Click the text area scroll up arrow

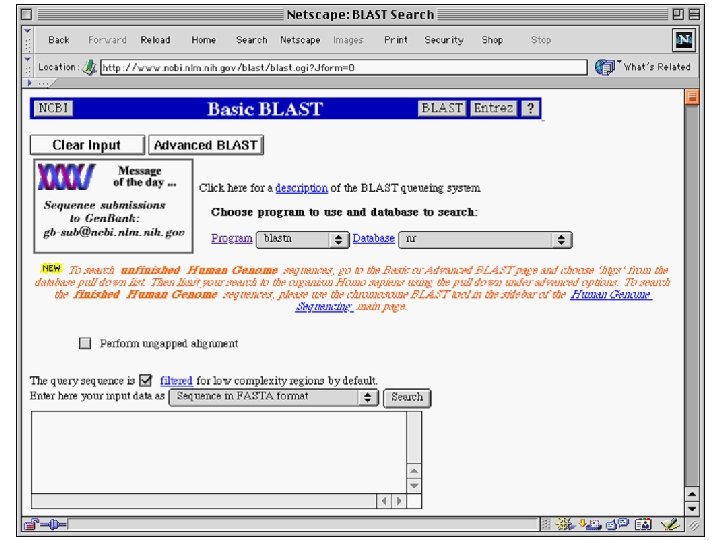point(414,471)
